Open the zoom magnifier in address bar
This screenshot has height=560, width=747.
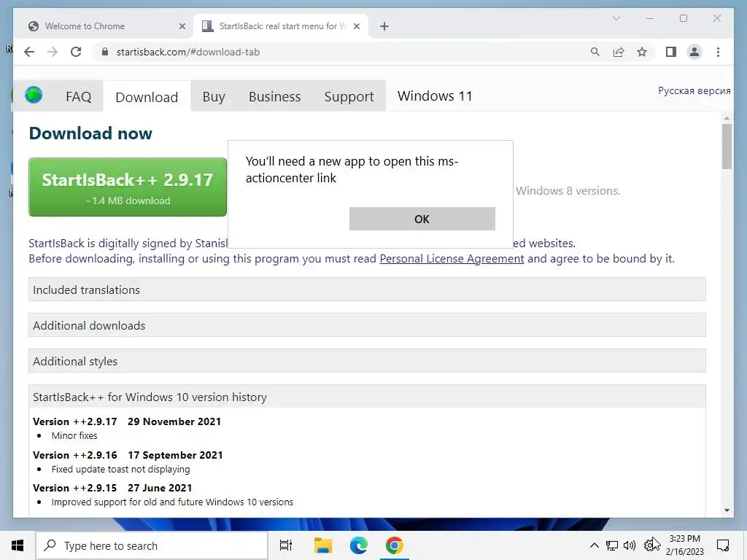click(595, 52)
